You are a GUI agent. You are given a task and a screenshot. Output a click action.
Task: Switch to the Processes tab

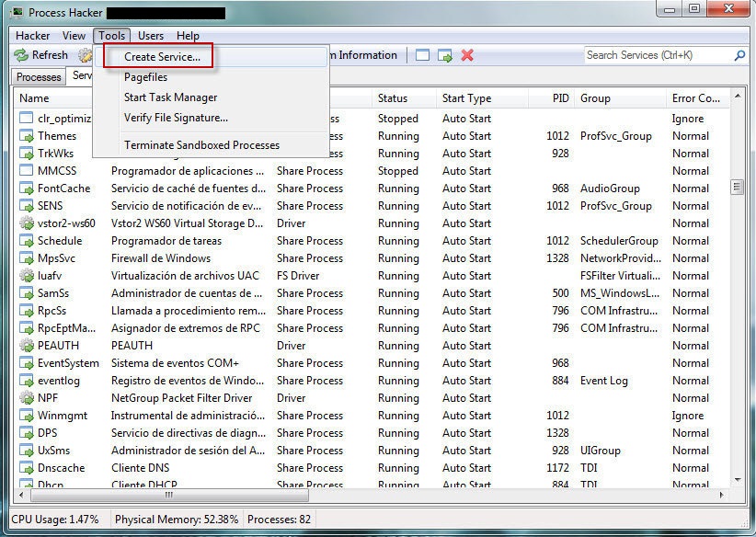tap(39, 77)
